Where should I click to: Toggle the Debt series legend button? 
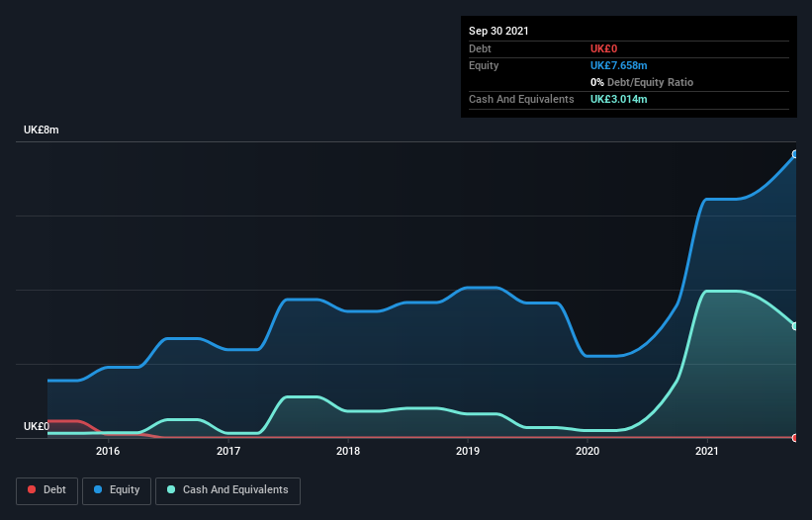[x=46, y=490]
